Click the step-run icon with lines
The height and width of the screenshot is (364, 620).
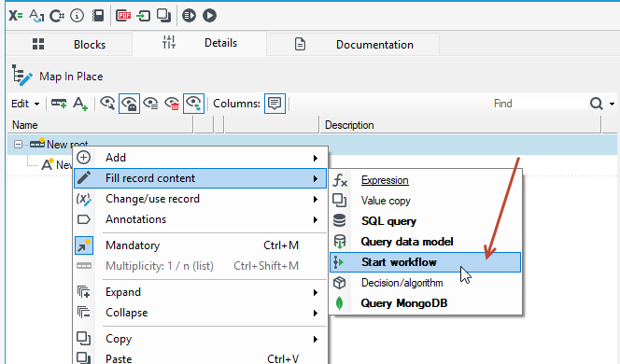[x=189, y=16]
